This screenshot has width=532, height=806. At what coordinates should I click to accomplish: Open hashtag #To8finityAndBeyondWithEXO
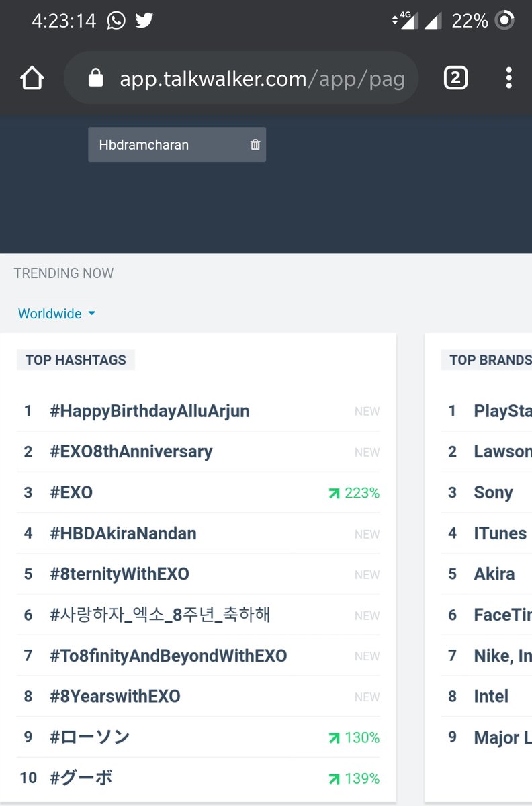coord(169,656)
